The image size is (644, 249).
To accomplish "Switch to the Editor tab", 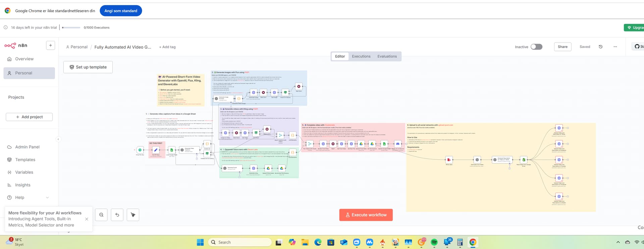I will tap(340, 56).
